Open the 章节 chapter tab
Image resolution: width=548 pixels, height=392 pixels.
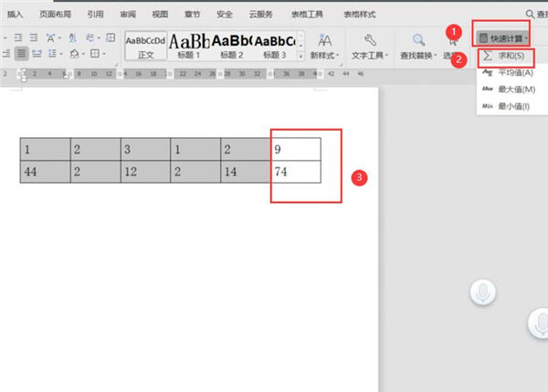[192, 15]
